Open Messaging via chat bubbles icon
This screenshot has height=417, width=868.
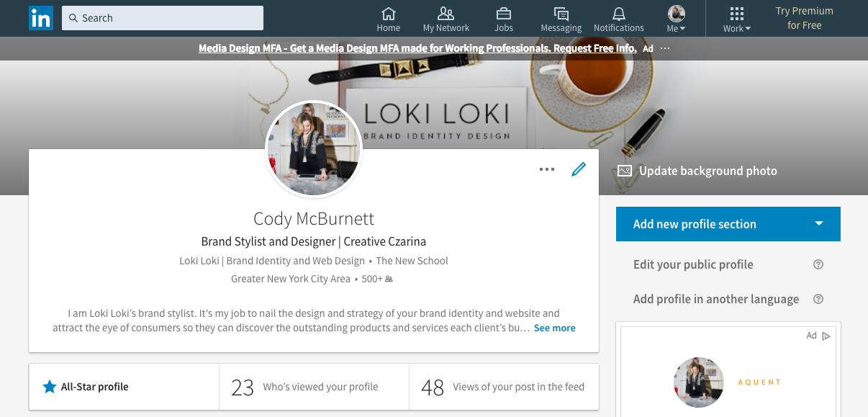click(561, 14)
